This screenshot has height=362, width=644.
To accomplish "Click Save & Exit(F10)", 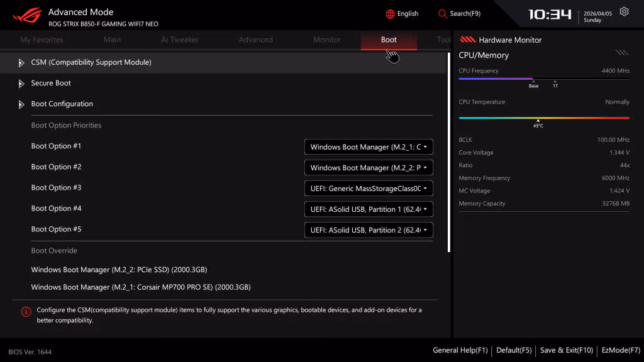I will pos(566,350).
